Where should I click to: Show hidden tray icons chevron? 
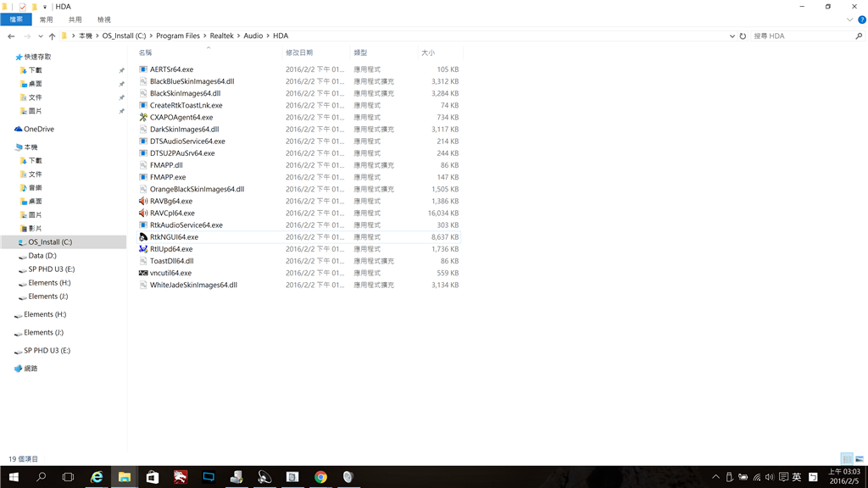coord(715,477)
